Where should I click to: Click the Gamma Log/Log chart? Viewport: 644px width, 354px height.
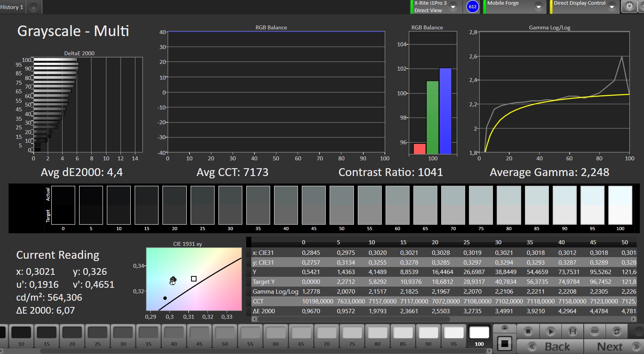coord(554,92)
